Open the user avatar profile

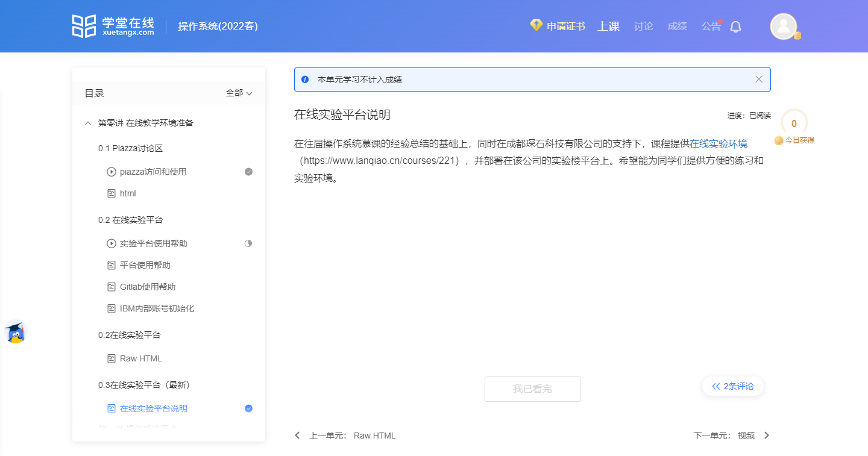(784, 27)
